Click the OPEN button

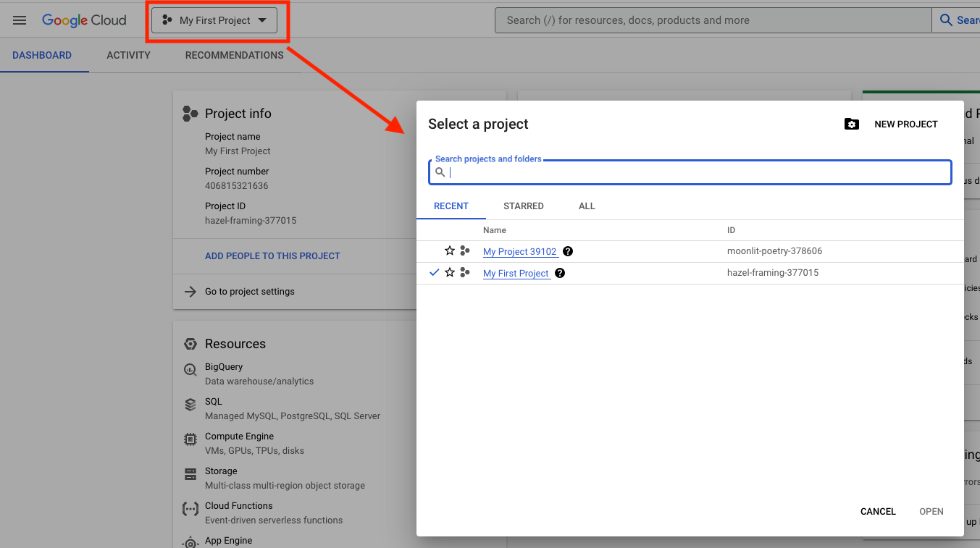tap(931, 512)
